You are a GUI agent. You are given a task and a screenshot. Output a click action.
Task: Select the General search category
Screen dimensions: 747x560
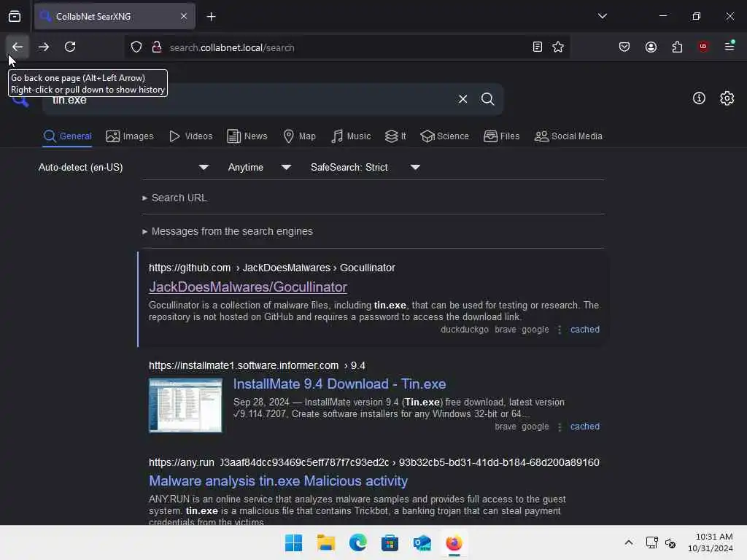67,136
